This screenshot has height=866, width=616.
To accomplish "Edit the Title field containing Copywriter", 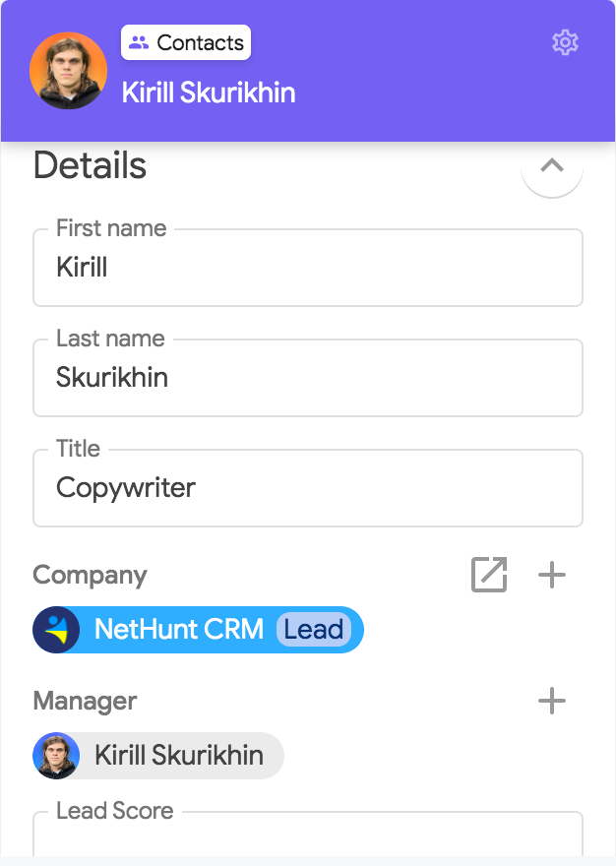I will 308,488.
